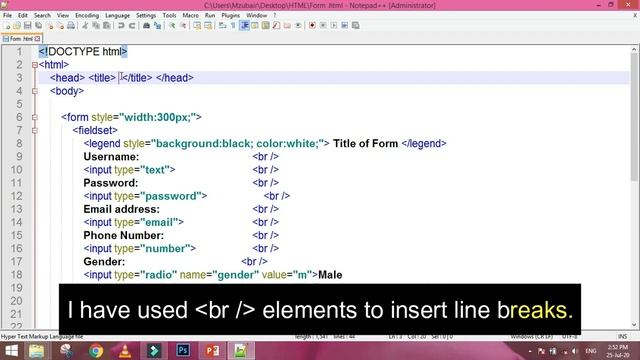Open the Run menu

(x=210, y=16)
